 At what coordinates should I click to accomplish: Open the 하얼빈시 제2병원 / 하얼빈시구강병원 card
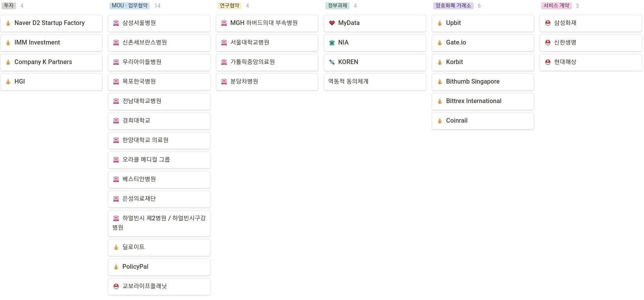pos(159,223)
